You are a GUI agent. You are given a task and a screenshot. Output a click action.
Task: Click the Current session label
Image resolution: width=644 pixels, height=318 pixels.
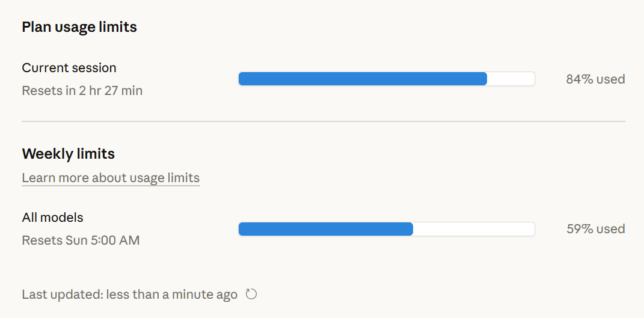tap(69, 68)
